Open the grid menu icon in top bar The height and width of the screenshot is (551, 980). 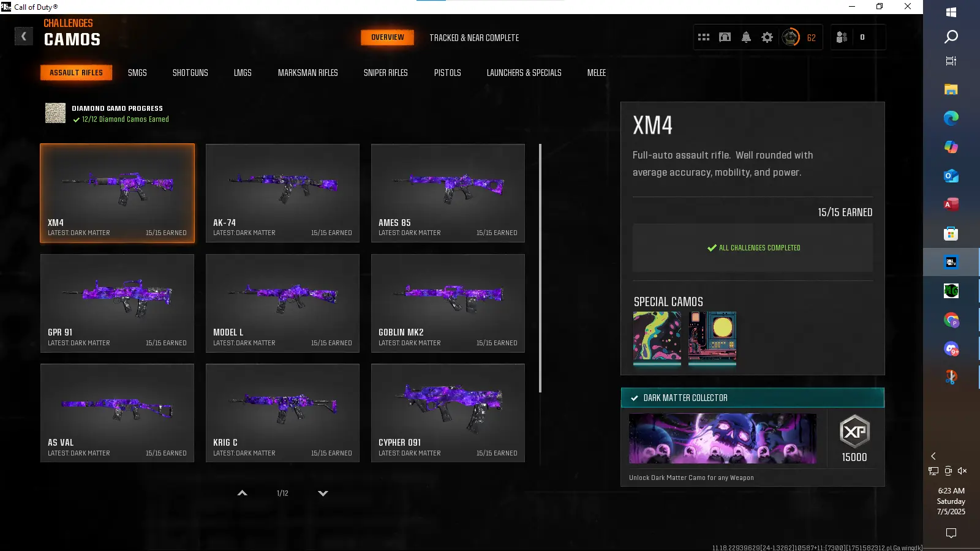704,37
